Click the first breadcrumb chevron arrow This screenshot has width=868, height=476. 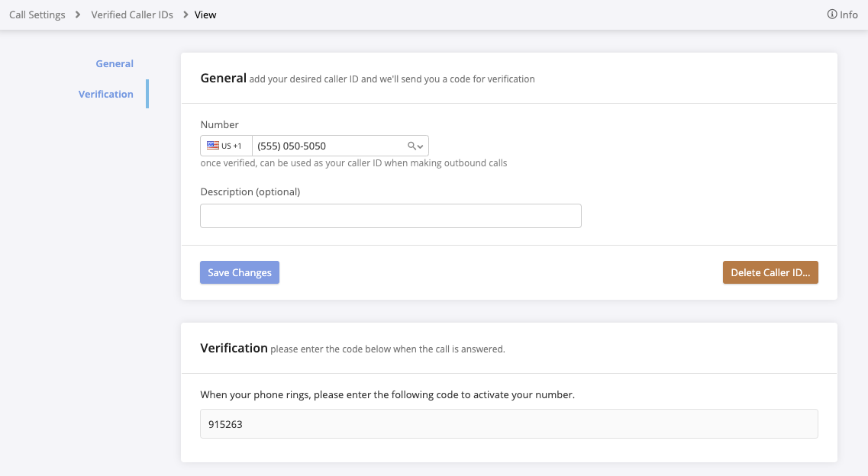[x=76, y=14]
